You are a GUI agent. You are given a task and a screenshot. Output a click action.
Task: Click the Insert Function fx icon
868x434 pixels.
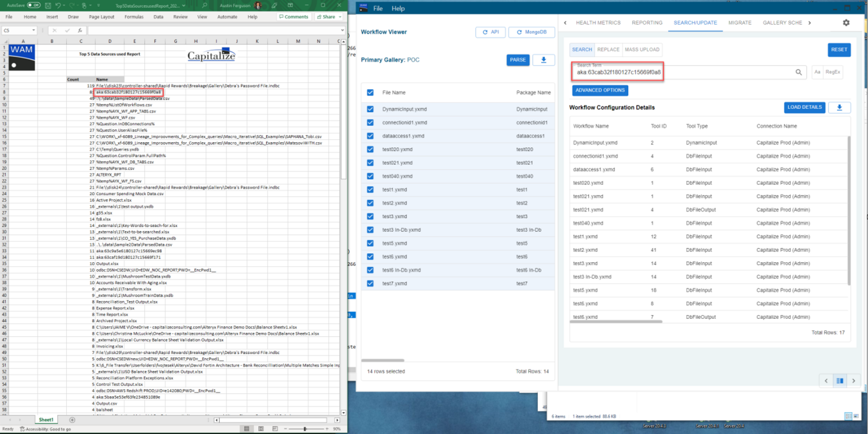[80, 30]
